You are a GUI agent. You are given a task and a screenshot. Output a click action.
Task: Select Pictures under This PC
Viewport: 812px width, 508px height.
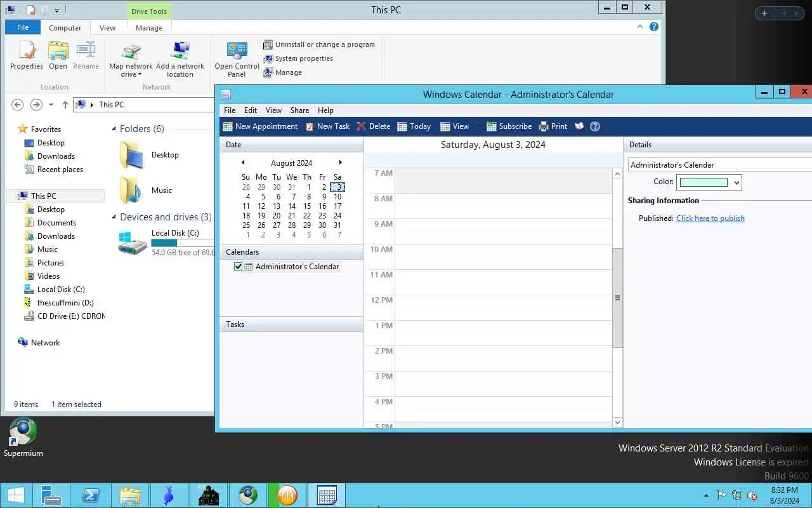(x=44, y=263)
